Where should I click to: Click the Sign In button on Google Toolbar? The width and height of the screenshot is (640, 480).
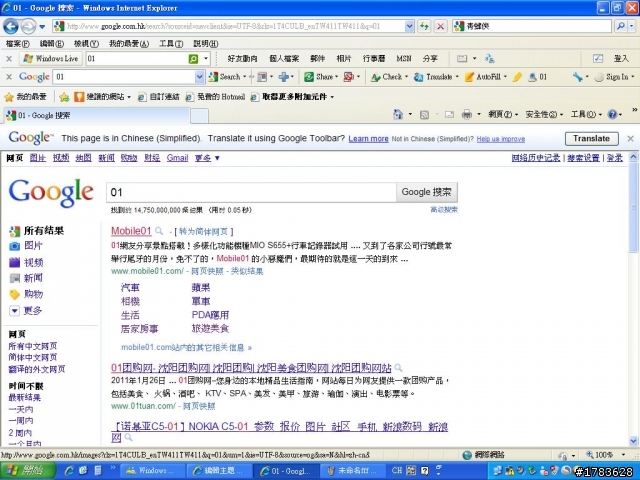click(x=614, y=77)
